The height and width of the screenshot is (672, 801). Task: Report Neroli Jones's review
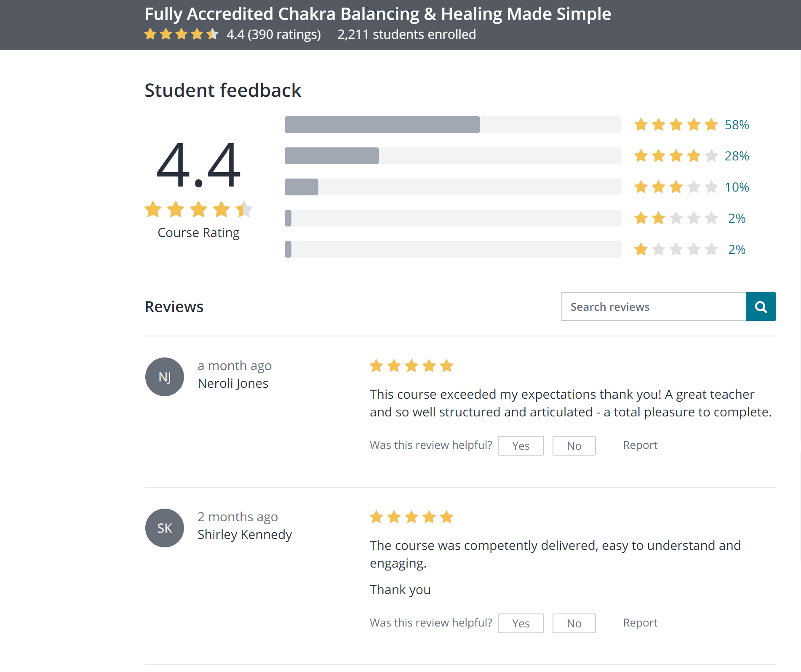tap(640, 445)
